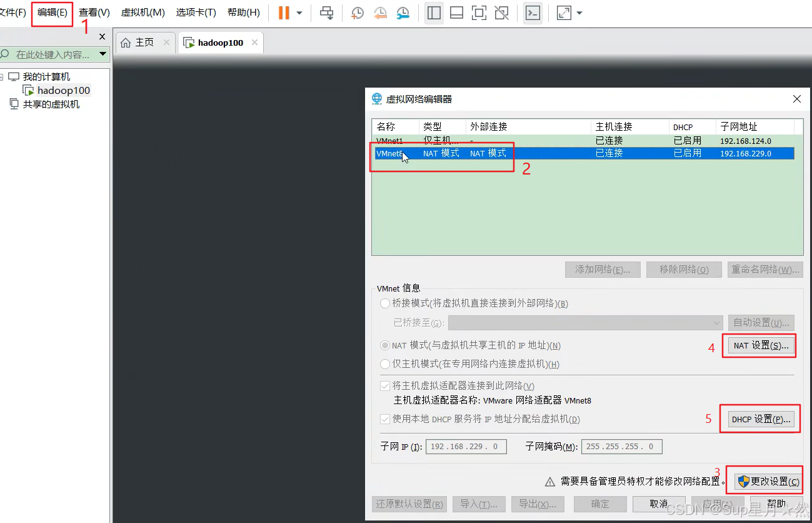Screen dimensions: 812x523
Task: Collapse the 我的计算机 tree node
Action: [2, 77]
